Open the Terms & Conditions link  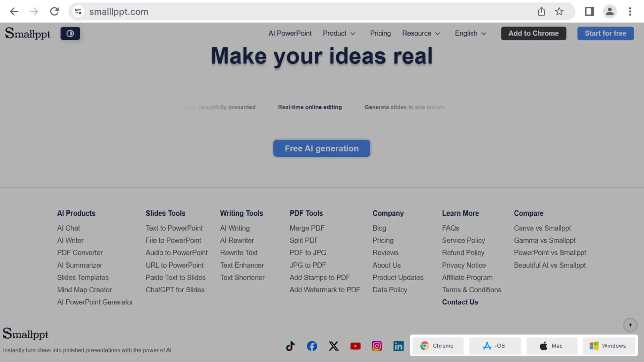472,290
